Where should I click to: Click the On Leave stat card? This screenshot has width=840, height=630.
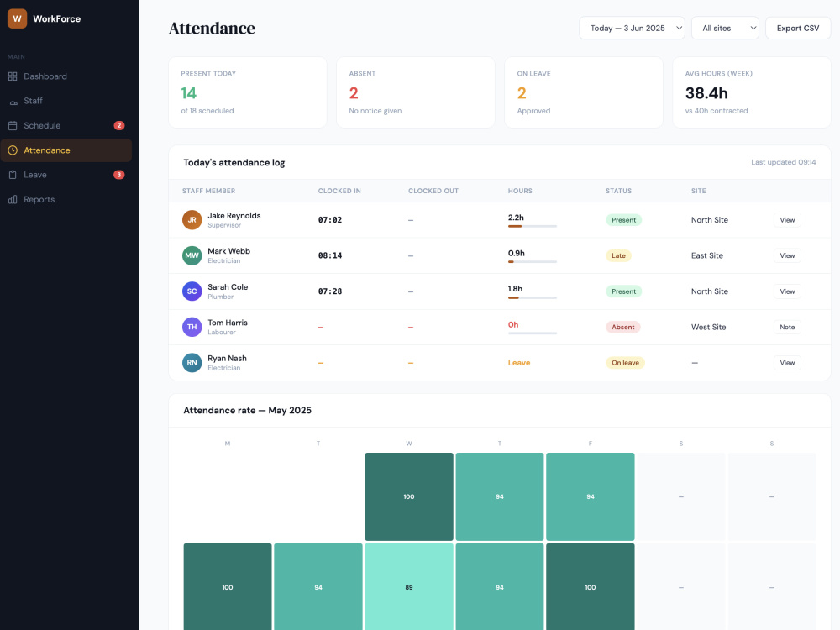tap(584, 92)
